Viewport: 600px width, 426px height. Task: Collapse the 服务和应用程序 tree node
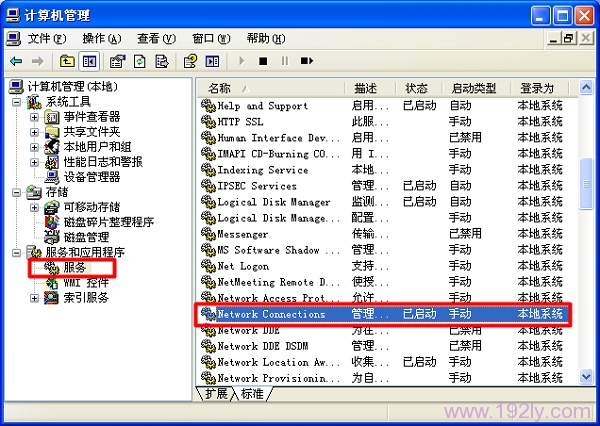coord(16,253)
